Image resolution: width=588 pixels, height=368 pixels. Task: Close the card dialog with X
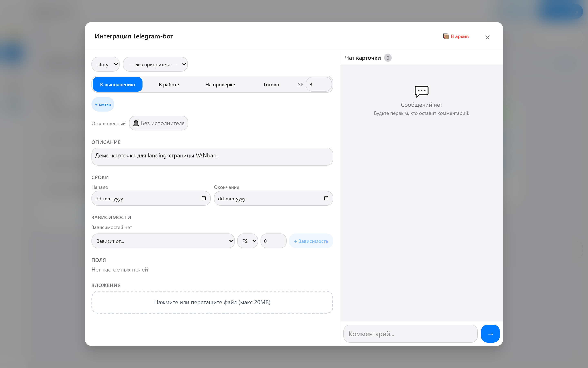click(487, 37)
